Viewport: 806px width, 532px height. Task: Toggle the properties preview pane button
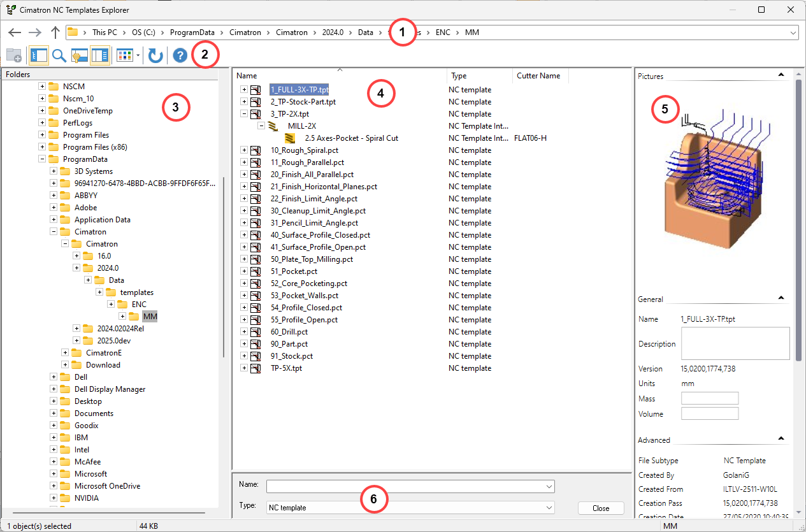(x=99, y=56)
